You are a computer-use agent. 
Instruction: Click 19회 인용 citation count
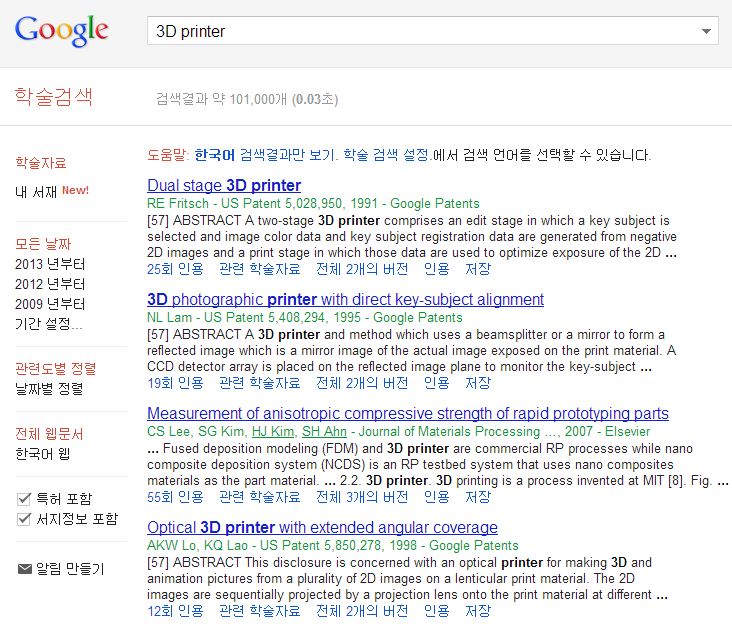(176, 383)
